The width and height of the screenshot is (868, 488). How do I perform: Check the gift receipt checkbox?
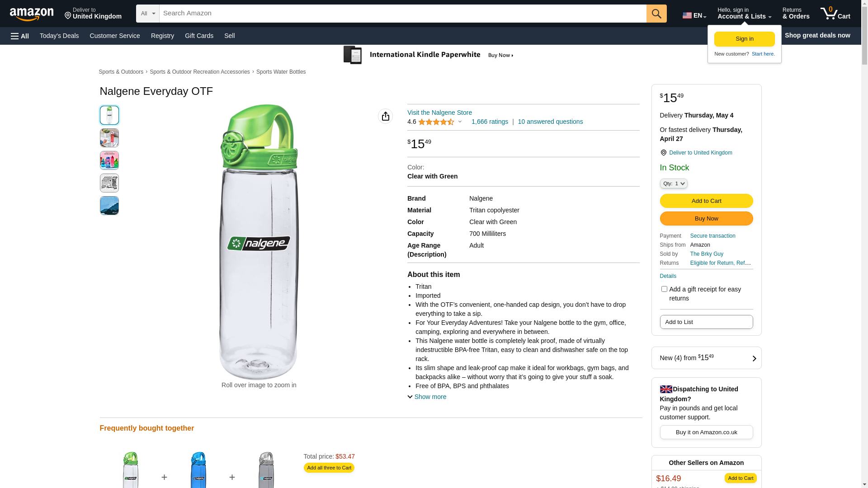(x=664, y=289)
